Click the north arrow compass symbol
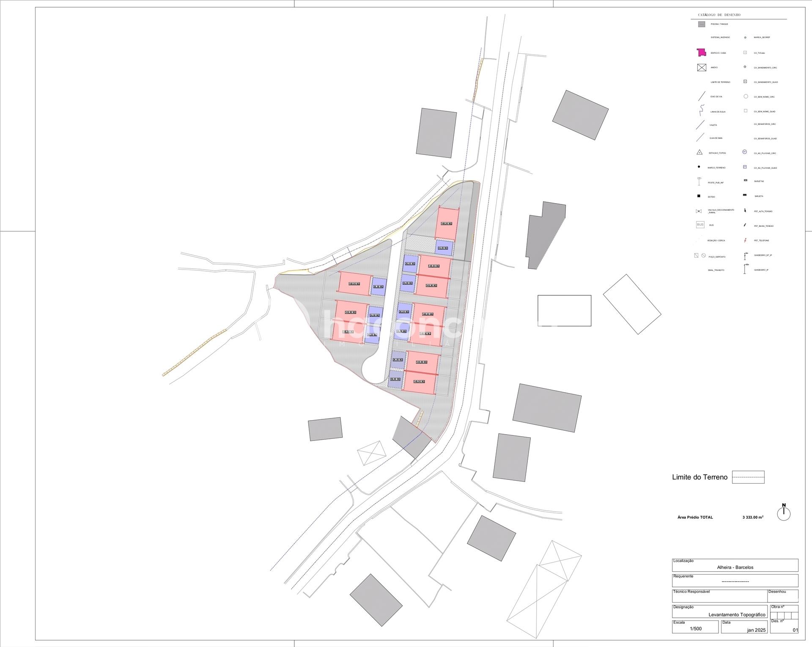The width and height of the screenshot is (812, 647). [784, 513]
